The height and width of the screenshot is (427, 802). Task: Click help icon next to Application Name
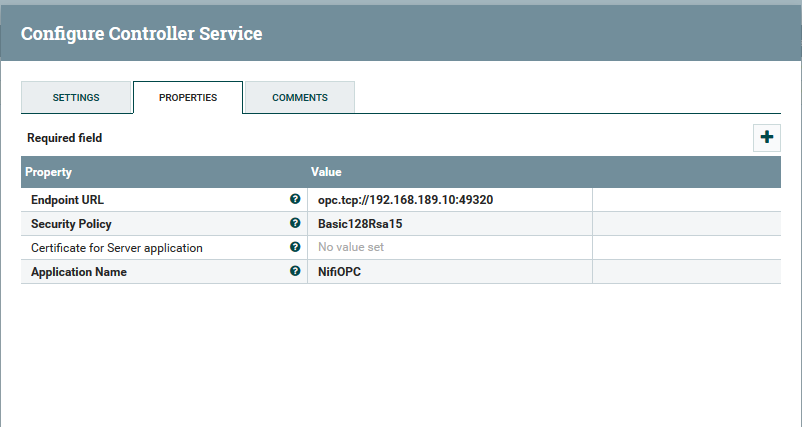click(x=295, y=271)
